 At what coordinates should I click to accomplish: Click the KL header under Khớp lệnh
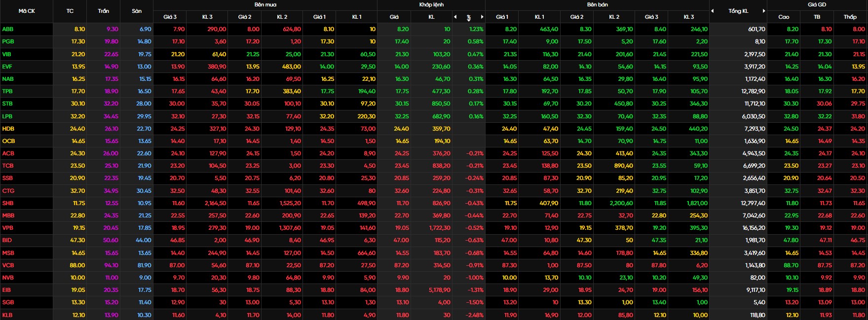pos(431,17)
